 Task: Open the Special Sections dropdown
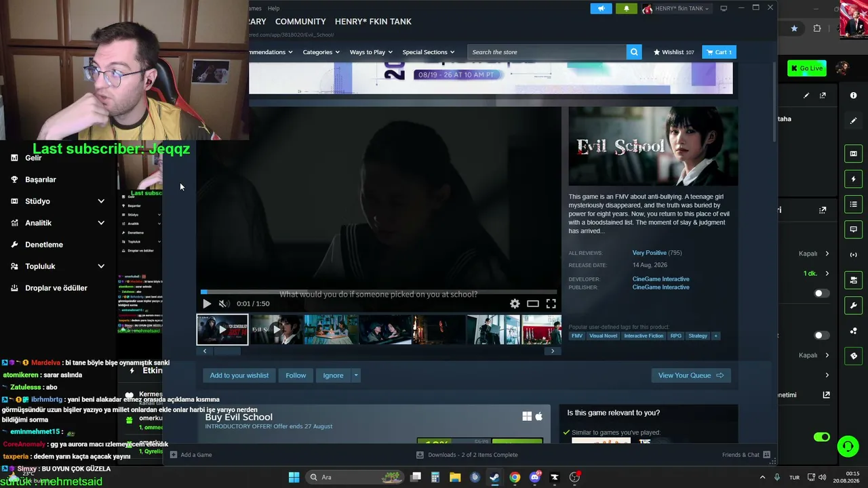tap(429, 52)
